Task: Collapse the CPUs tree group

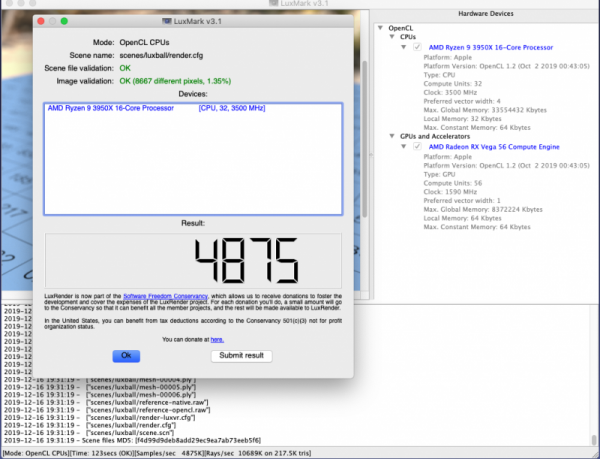Action: 392,37
